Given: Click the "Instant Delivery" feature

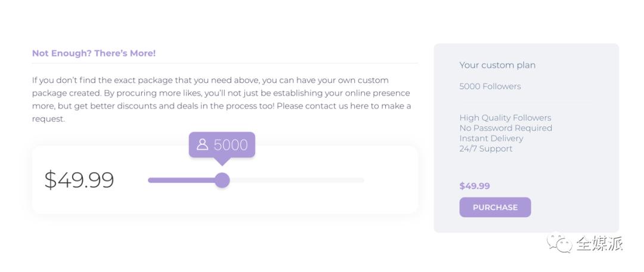Looking at the screenshot, I should (x=491, y=138).
